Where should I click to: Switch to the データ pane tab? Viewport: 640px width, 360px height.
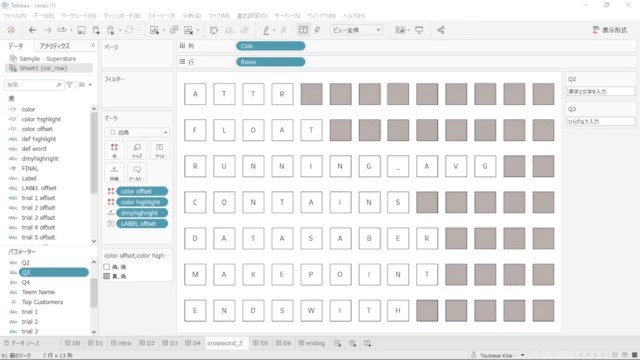point(16,46)
